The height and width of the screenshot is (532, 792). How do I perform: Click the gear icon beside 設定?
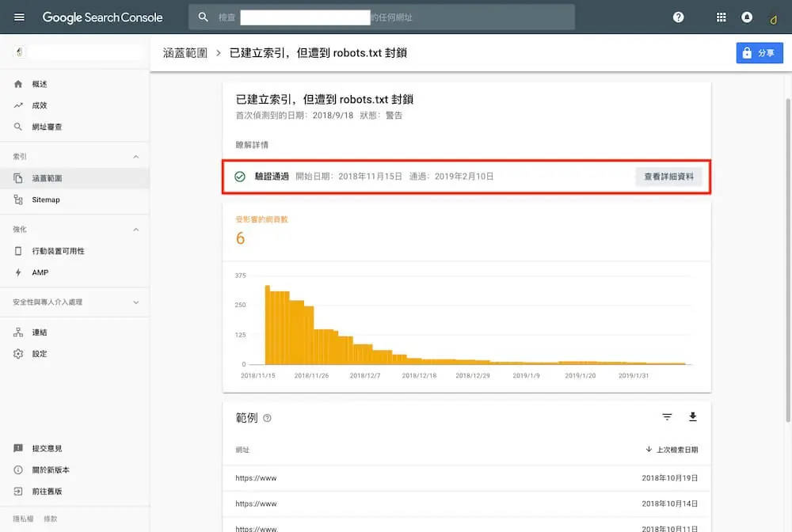18,354
